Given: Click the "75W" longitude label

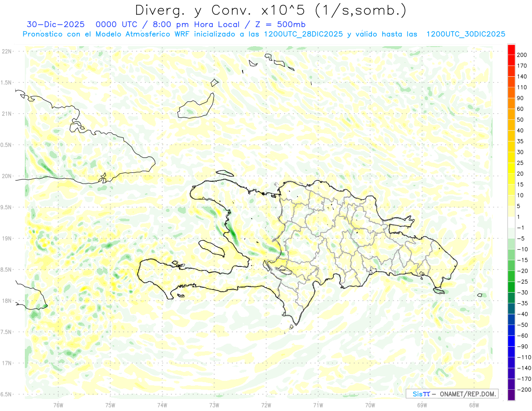Looking at the screenshot, I should click(110, 405).
